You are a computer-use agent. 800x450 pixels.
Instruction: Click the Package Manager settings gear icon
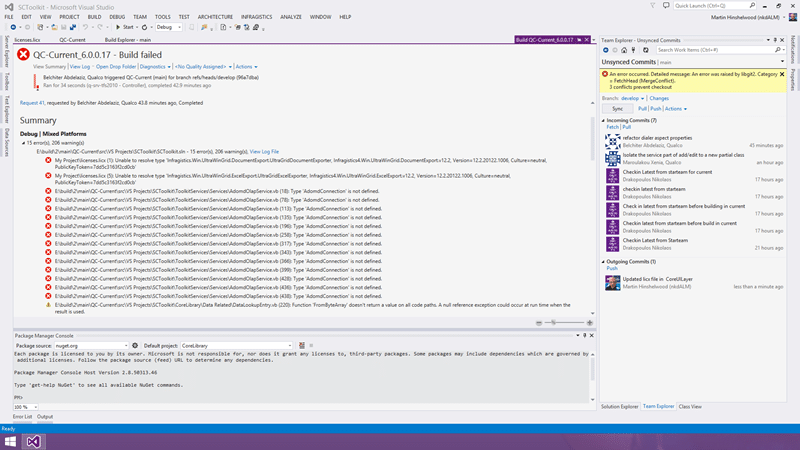[x=135, y=345]
